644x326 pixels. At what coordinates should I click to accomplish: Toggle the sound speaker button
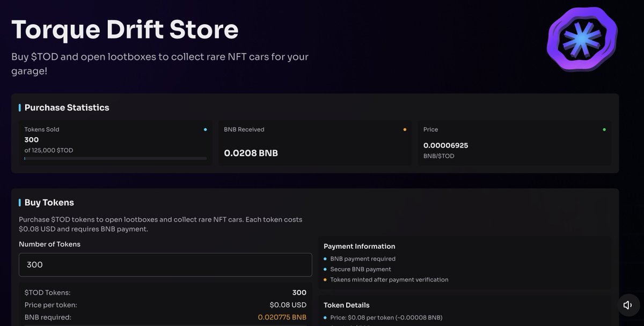(627, 305)
